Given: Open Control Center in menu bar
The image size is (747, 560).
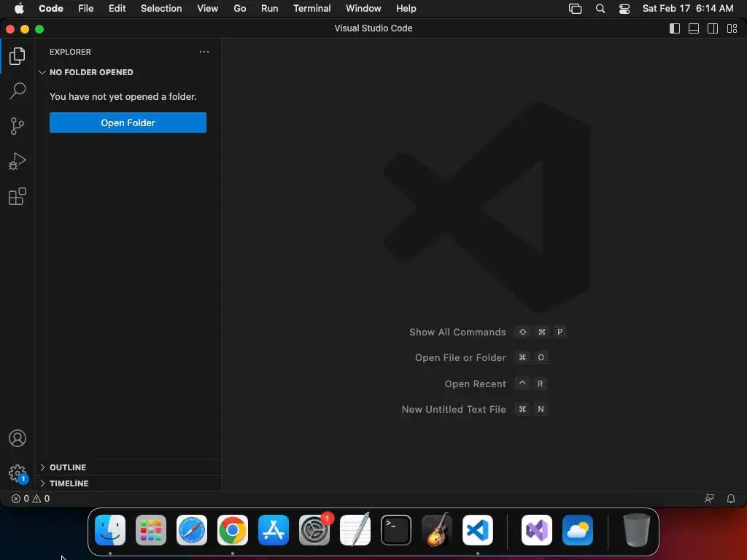Looking at the screenshot, I should click(x=624, y=9).
